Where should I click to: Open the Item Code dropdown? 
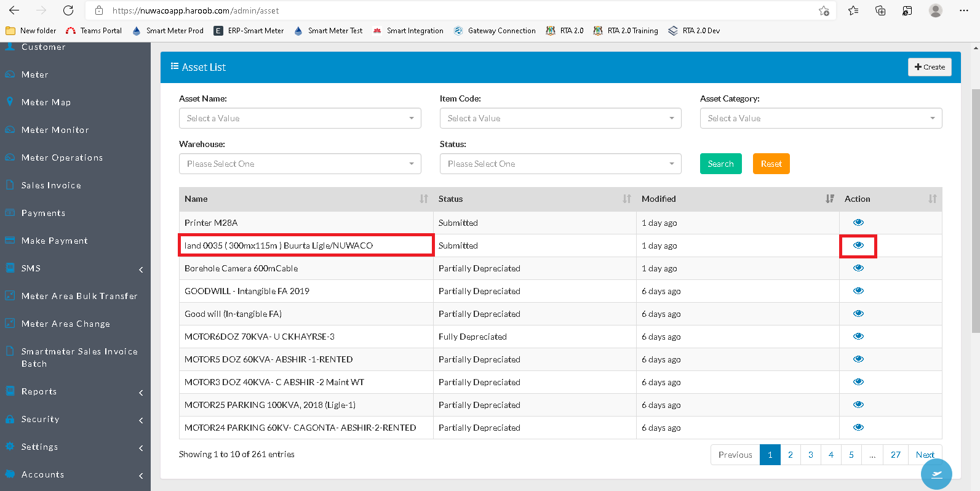pyautogui.click(x=560, y=118)
